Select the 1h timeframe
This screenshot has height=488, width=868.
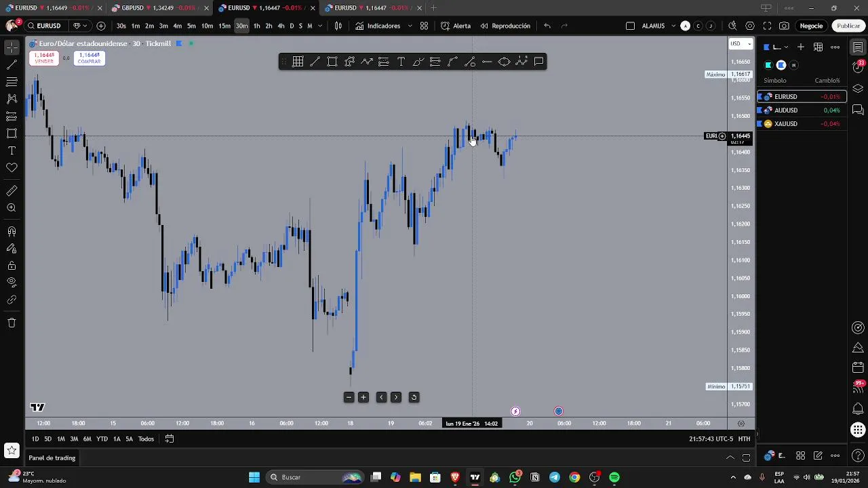256,26
